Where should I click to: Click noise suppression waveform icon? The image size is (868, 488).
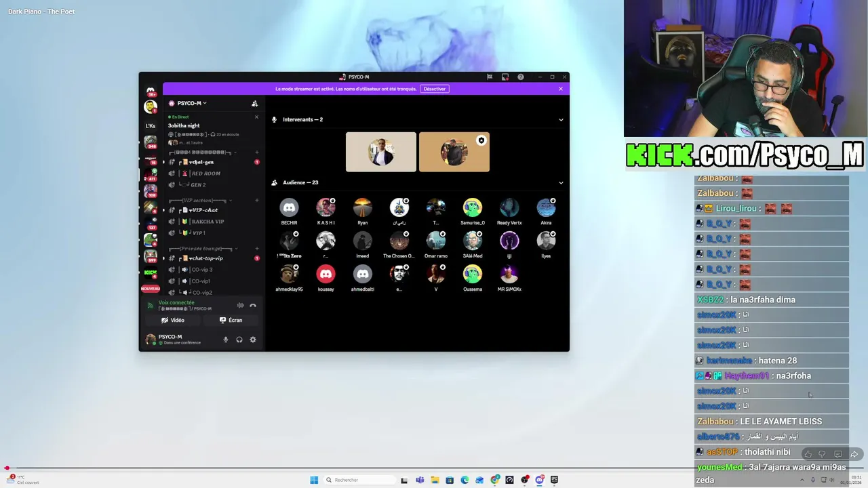pyautogui.click(x=240, y=306)
